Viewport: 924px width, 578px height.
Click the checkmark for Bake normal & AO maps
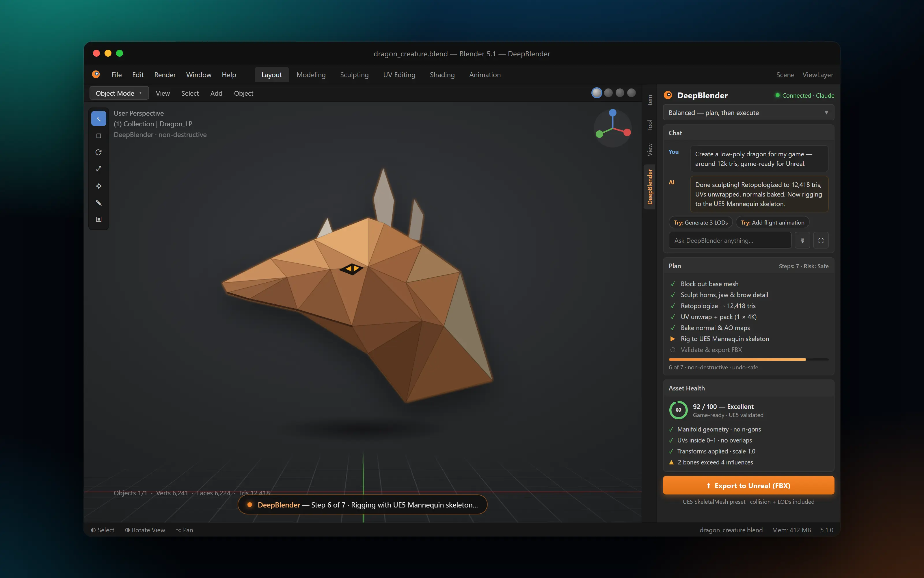[x=672, y=328]
